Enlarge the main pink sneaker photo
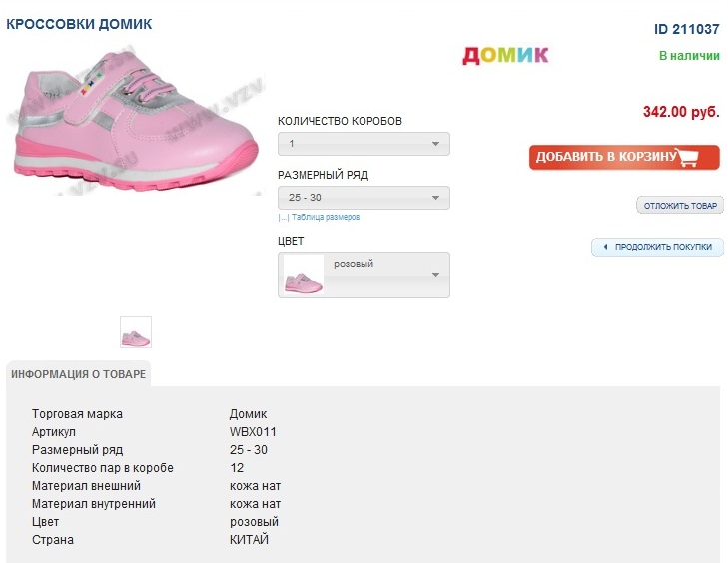The height and width of the screenshot is (563, 728). 135,115
